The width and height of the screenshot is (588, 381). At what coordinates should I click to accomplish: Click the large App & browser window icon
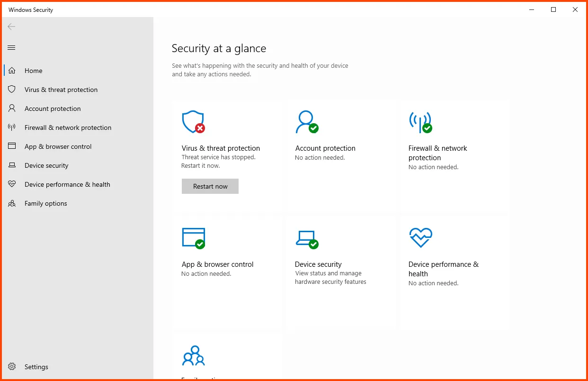[x=193, y=238]
